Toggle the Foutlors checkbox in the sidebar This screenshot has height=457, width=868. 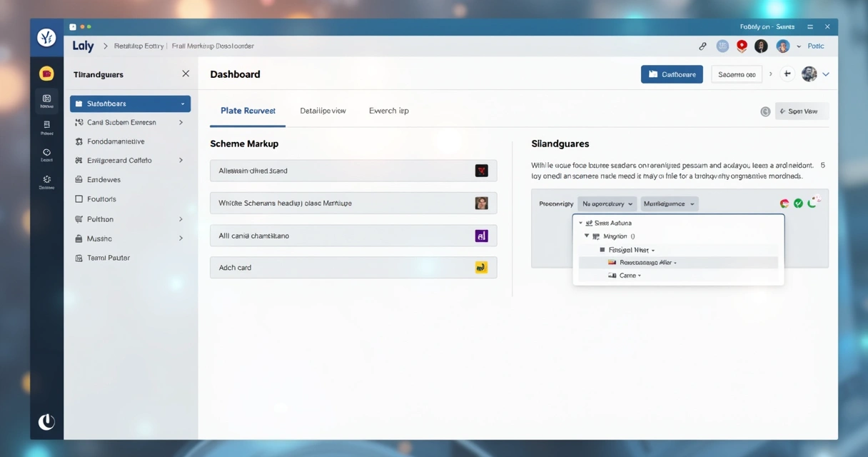(x=79, y=199)
